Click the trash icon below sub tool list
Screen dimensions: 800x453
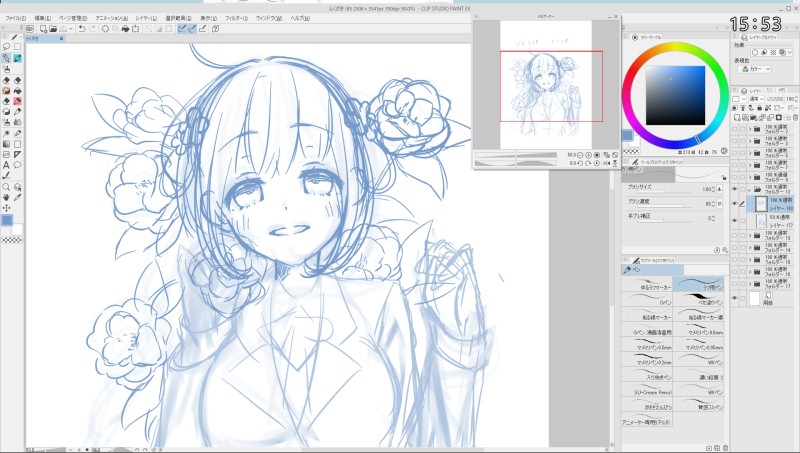726,448
